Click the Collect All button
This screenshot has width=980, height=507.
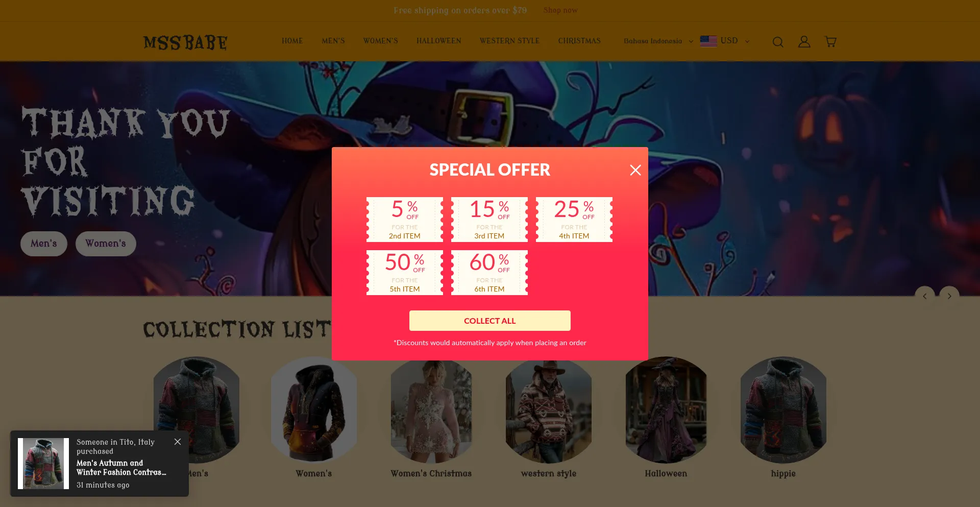(x=490, y=321)
